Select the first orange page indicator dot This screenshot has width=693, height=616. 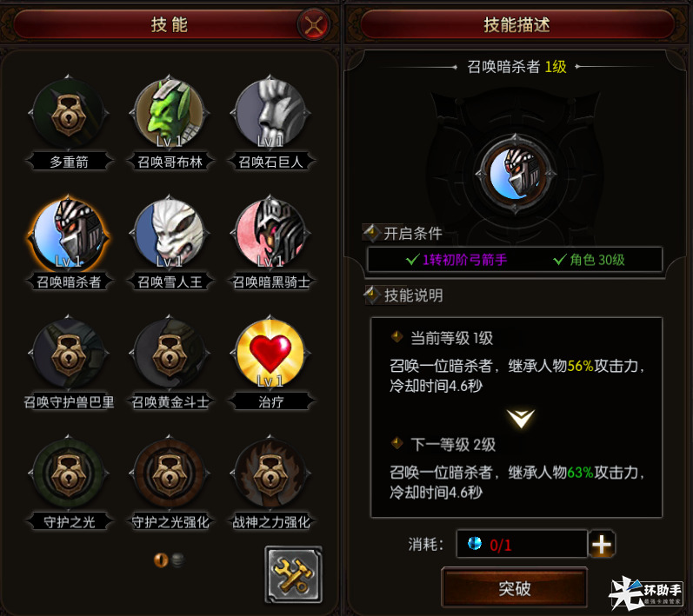(161, 560)
